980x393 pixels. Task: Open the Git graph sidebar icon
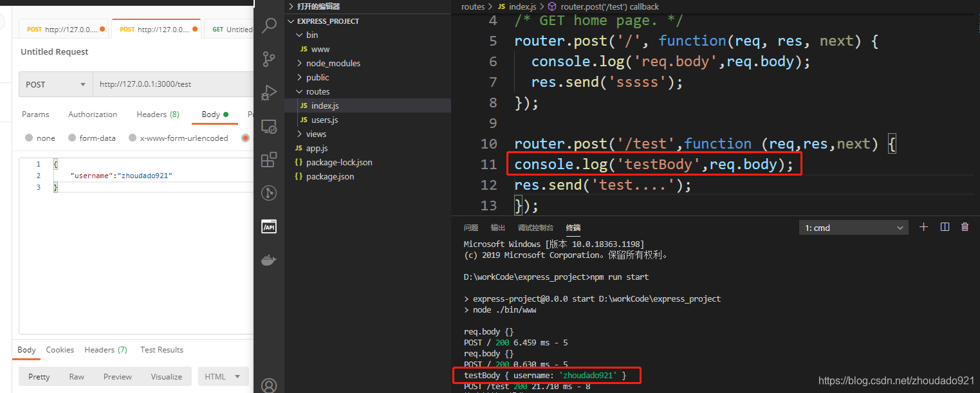coord(269,192)
